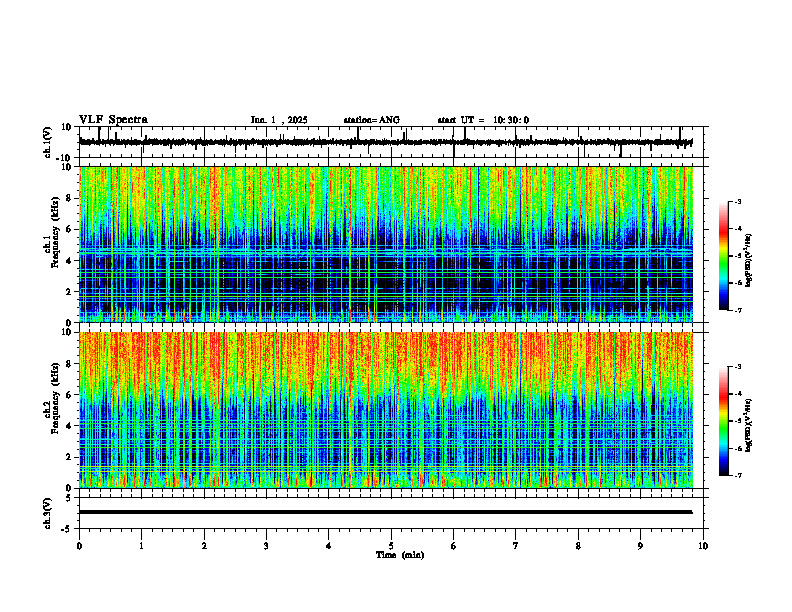The height and width of the screenshot is (612, 792).
Task: Click the "9" tick on the time axis
Action: (640, 546)
